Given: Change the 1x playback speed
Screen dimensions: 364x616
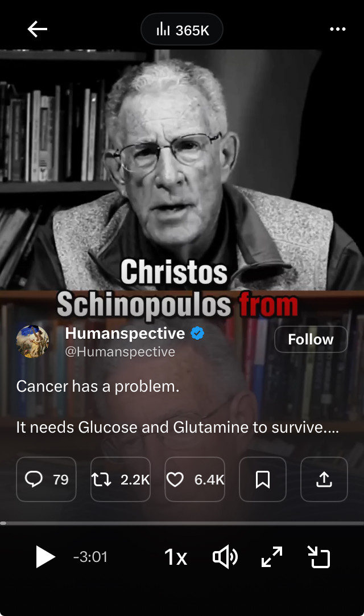Looking at the screenshot, I should tap(175, 557).
